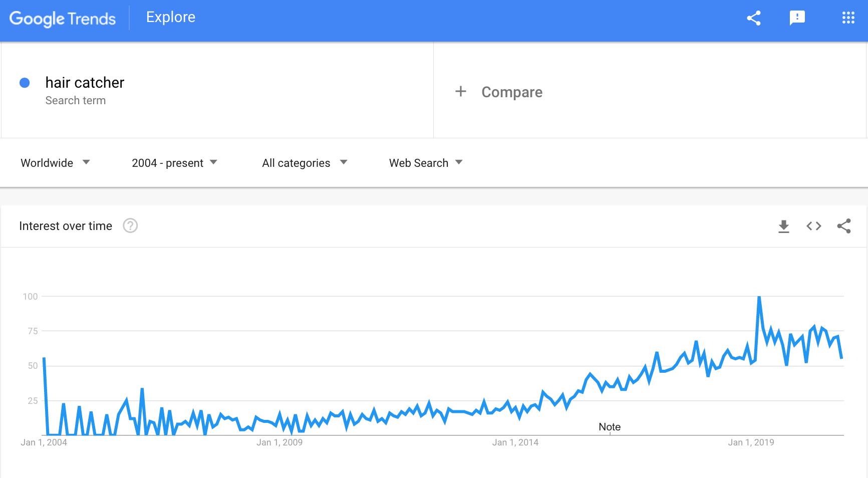Click the blue hair catcher color dot
Screen dimensions: 868x478
[25, 83]
